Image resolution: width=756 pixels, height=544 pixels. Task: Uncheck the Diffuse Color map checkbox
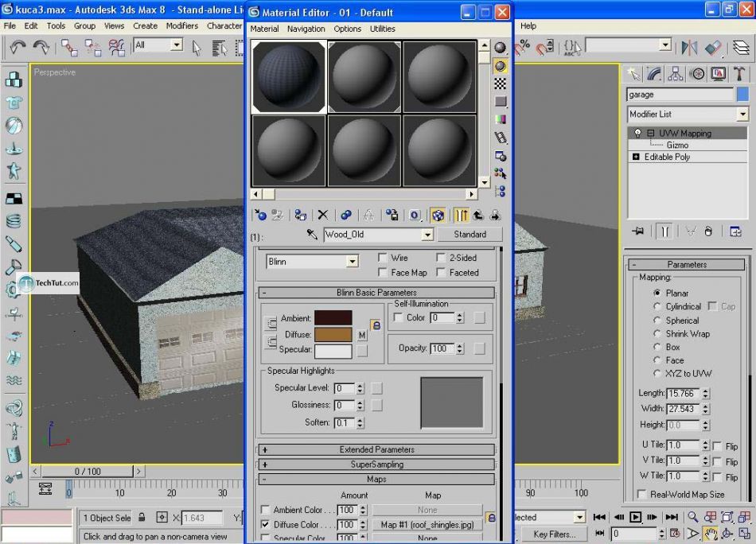click(x=265, y=524)
